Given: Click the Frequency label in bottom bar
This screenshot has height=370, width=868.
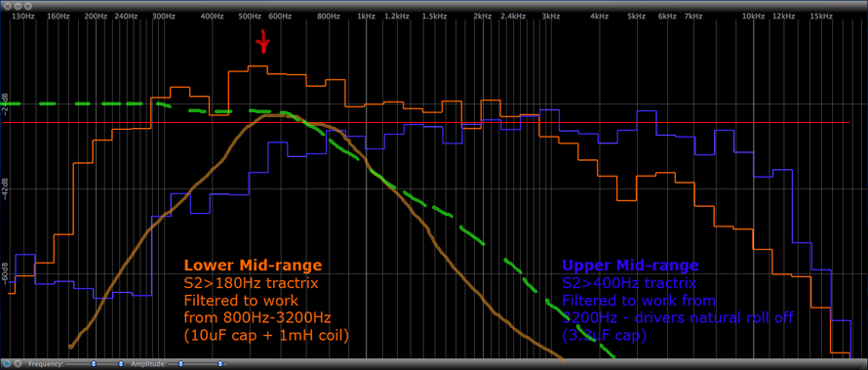Looking at the screenshot, I should point(46,364).
